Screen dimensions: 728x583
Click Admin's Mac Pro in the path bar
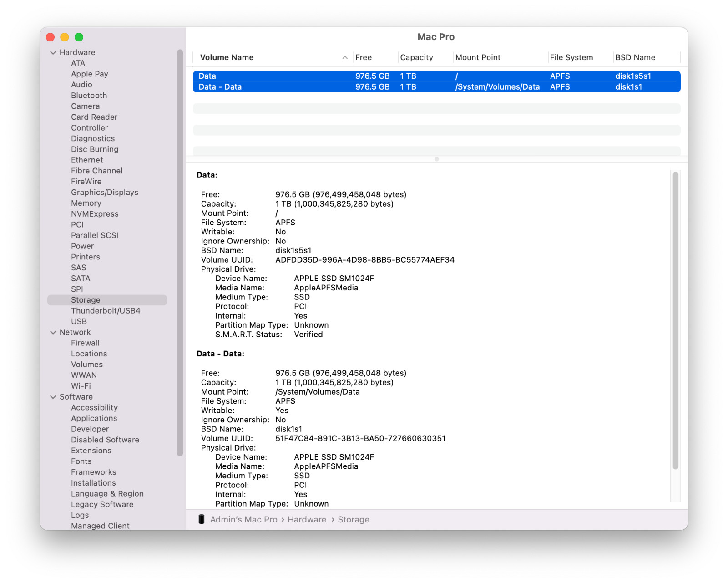[243, 520]
